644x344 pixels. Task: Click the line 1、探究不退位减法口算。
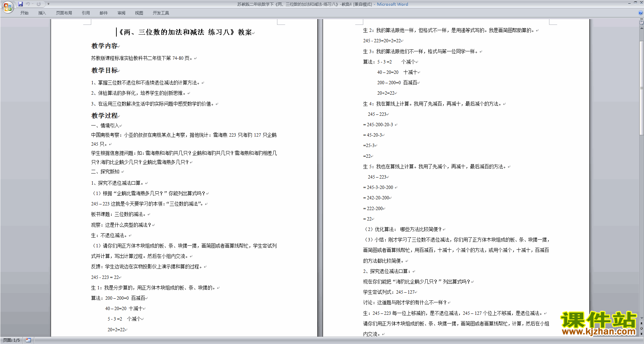coord(118,183)
